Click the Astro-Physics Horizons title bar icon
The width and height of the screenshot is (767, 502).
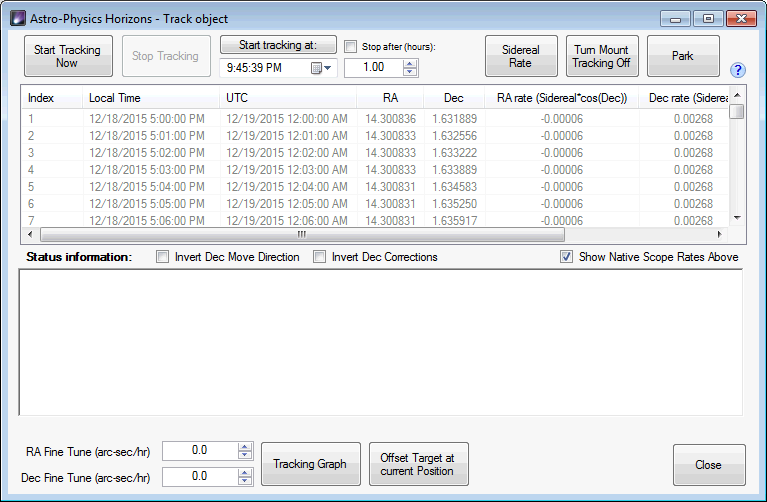pos(18,19)
